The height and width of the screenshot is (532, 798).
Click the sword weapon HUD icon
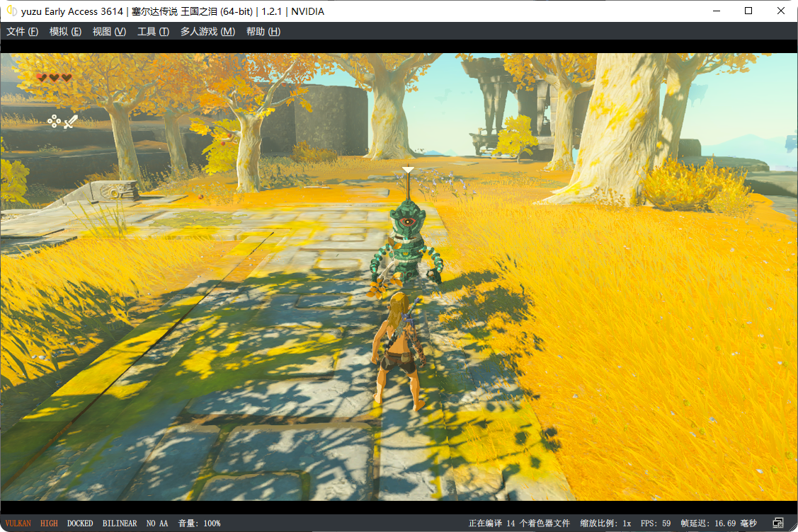point(71,122)
